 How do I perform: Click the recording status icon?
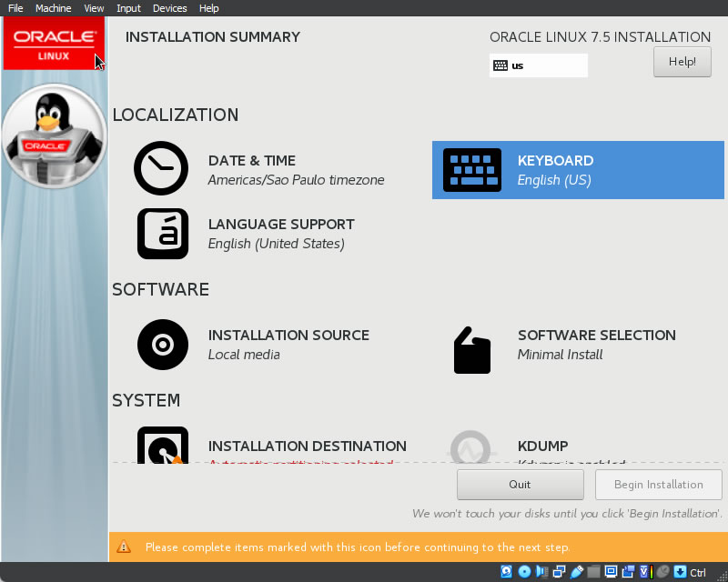click(x=628, y=572)
